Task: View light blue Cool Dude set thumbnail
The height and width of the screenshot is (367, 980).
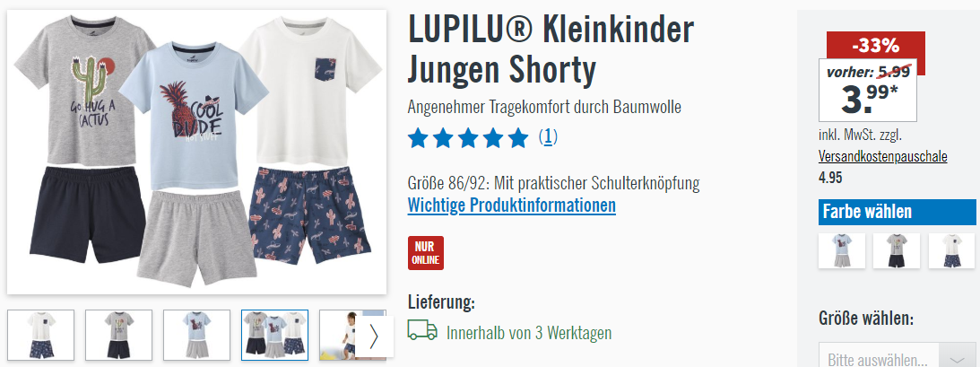Action: [x=197, y=335]
